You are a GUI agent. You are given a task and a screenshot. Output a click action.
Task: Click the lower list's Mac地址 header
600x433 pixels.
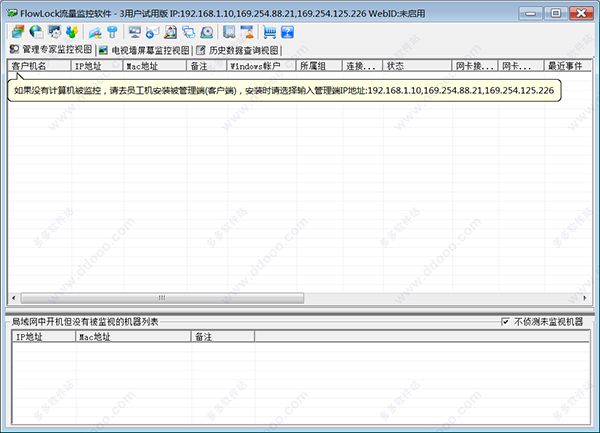(x=133, y=337)
